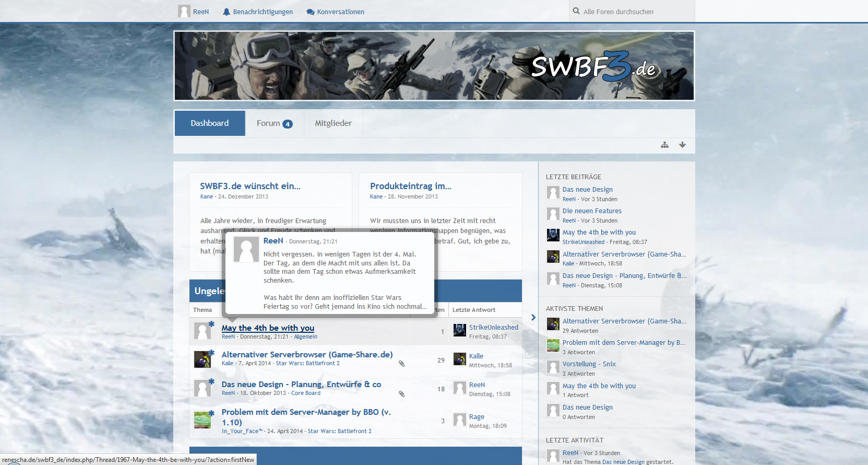This screenshot has height=465, width=868.
Task: Open Rage last reply profile
Action: click(x=477, y=416)
